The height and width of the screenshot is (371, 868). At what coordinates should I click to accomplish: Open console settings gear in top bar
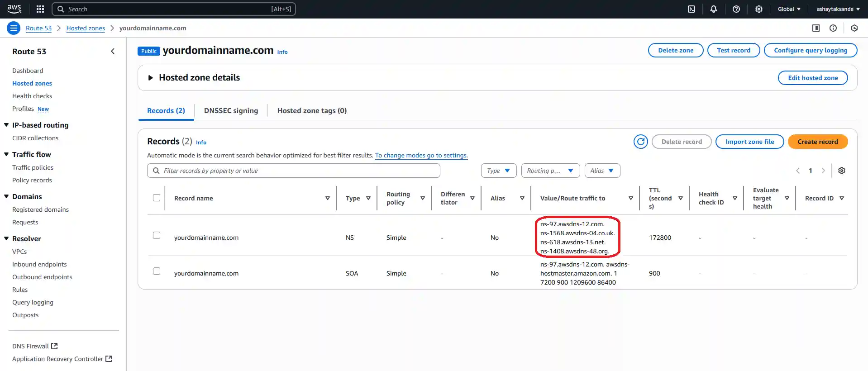click(x=759, y=9)
